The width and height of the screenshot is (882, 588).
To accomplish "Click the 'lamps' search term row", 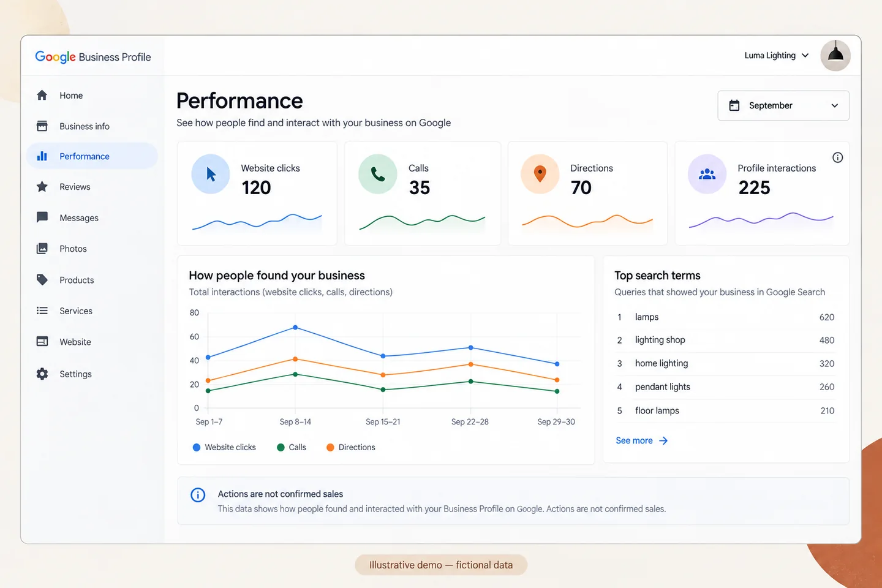I will click(725, 317).
